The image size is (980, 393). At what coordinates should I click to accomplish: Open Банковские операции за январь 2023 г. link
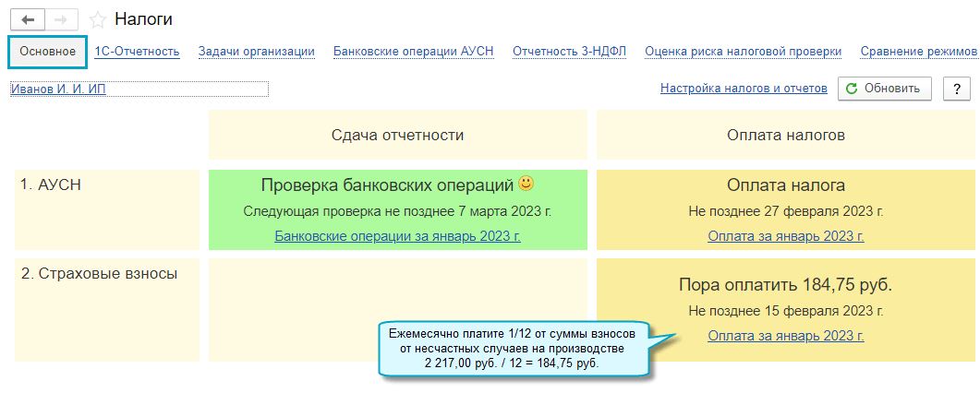[397, 236]
